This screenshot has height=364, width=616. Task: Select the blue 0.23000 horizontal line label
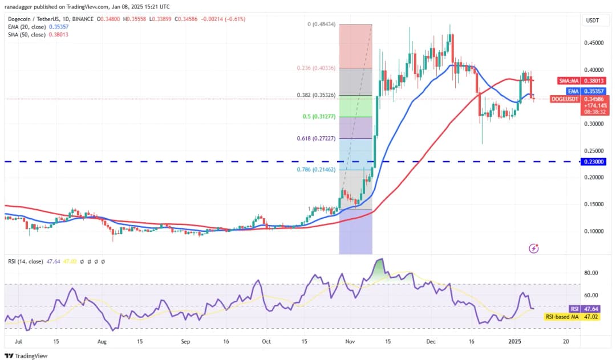tap(594, 162)
